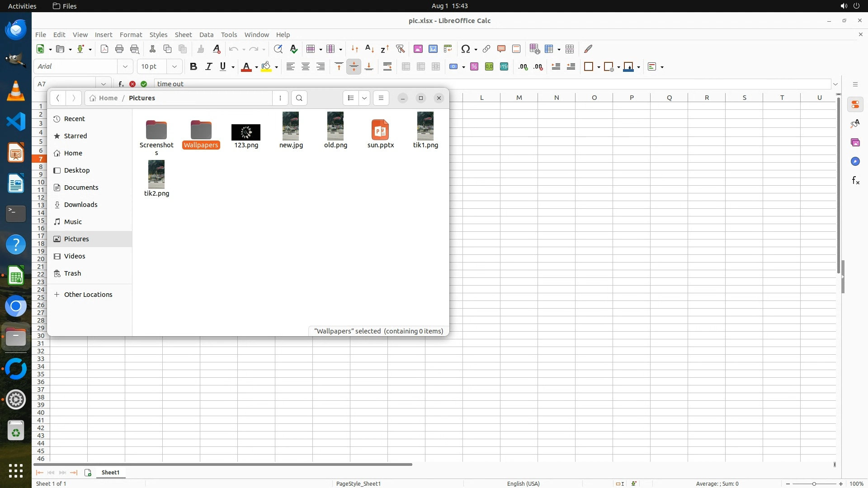Open the Sheet menu
The image size is (868, 488).
183,35
